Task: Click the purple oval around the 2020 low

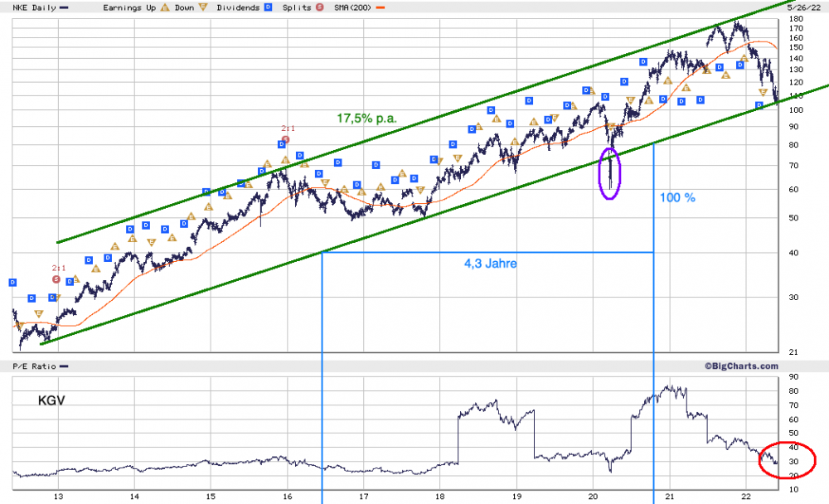Action: 609,173
